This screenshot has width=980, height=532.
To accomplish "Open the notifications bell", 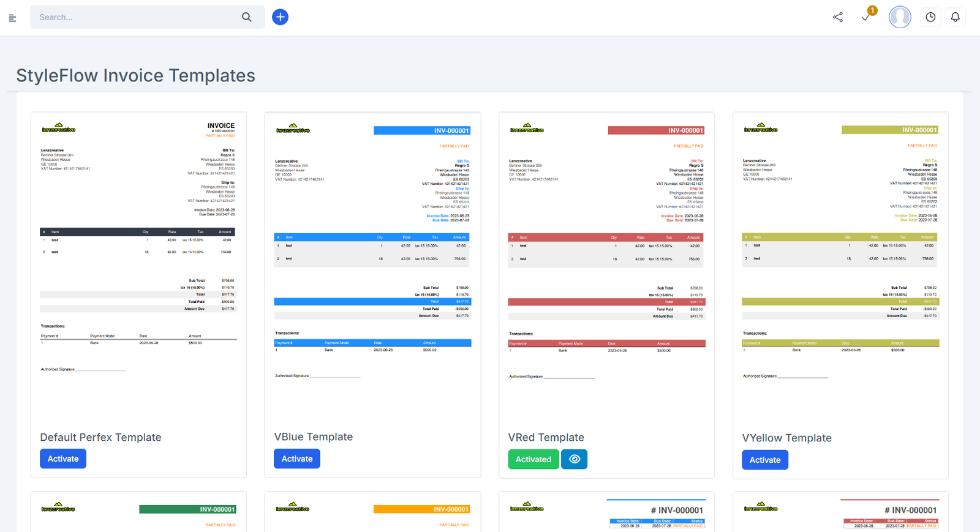I will click(955, 17).
